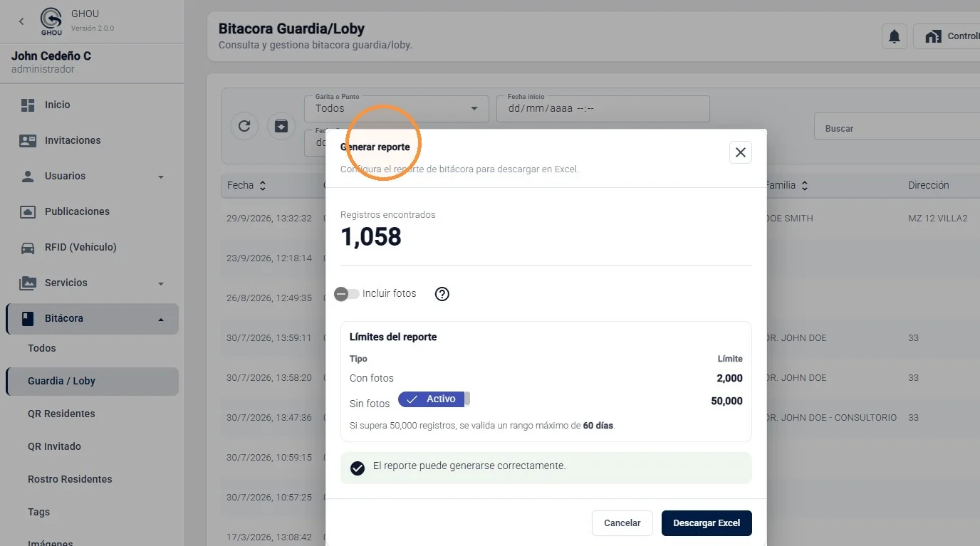980x546 pixels.
Task: Click the back arrow beside GHOU logo
Action: coord(21,21)
